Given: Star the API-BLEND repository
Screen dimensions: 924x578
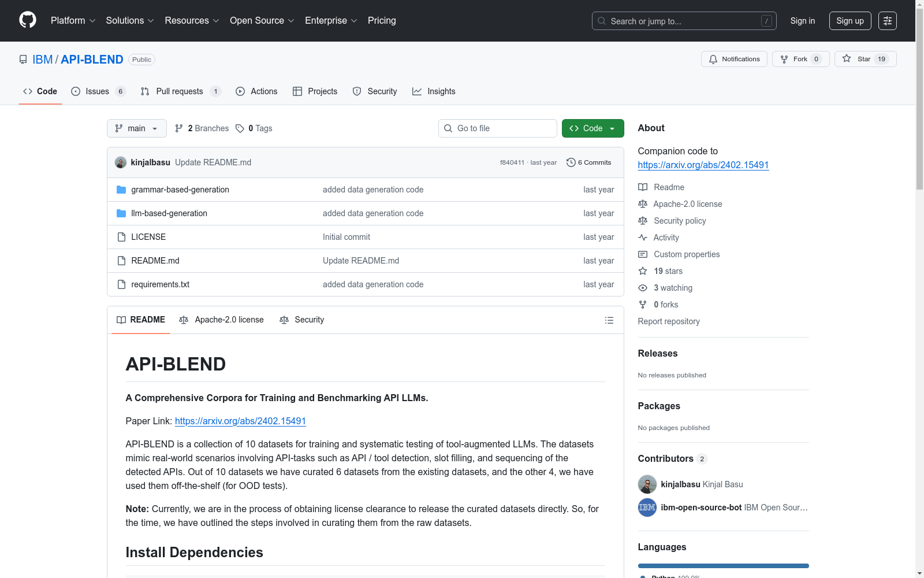Looking at the screenshot, I should 866,59.
